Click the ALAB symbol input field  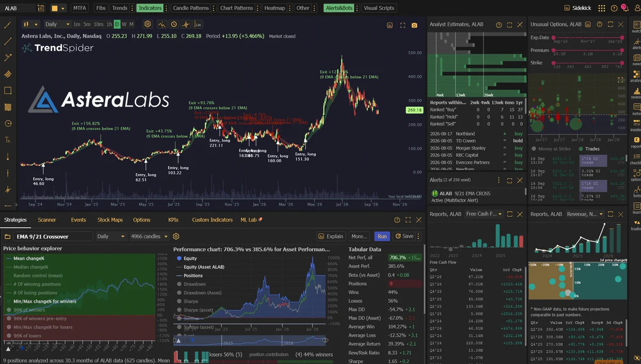coord(18,8)
